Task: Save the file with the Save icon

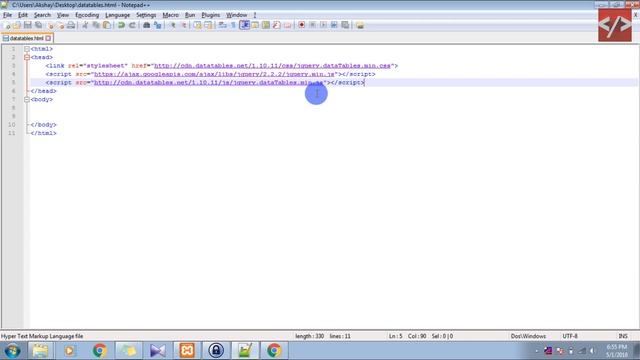Action: coord(27,25)
